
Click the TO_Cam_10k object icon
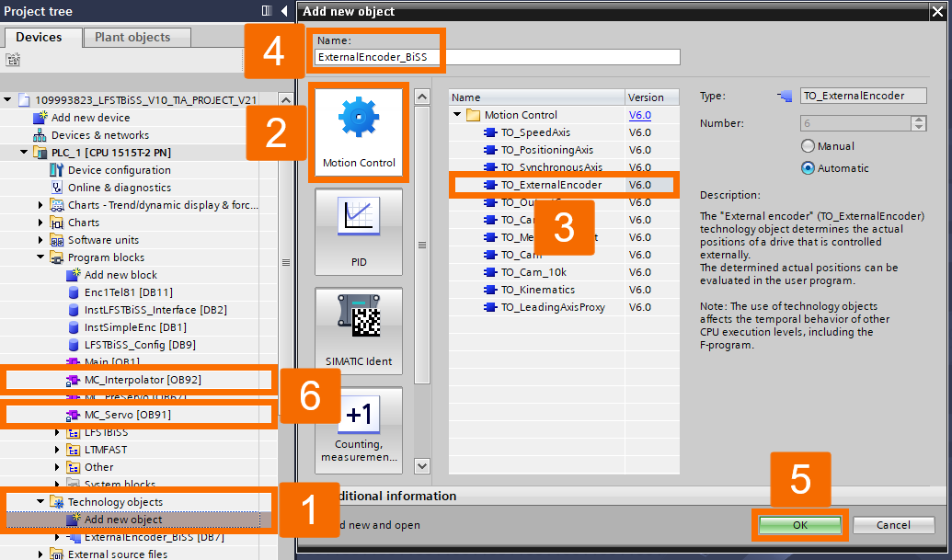click(x=490, y=272)
